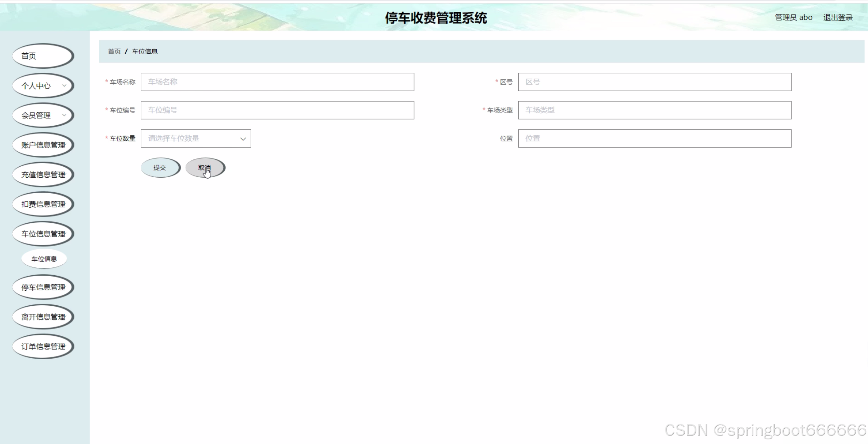Image resolution: width=868 pixels, height=444 pixels.
Task: Select the 车位信息 submenu item
Action: [x=44, y=259]
